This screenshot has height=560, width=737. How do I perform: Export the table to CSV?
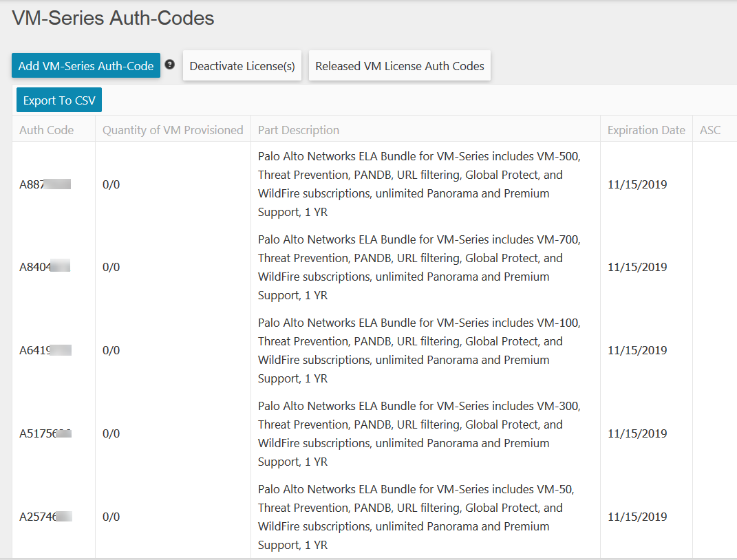pyautogui.click(x=59, y=100)
